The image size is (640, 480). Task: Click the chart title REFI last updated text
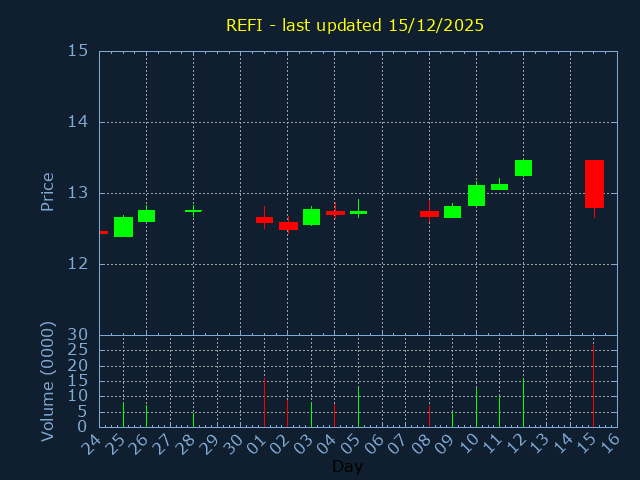355,25
